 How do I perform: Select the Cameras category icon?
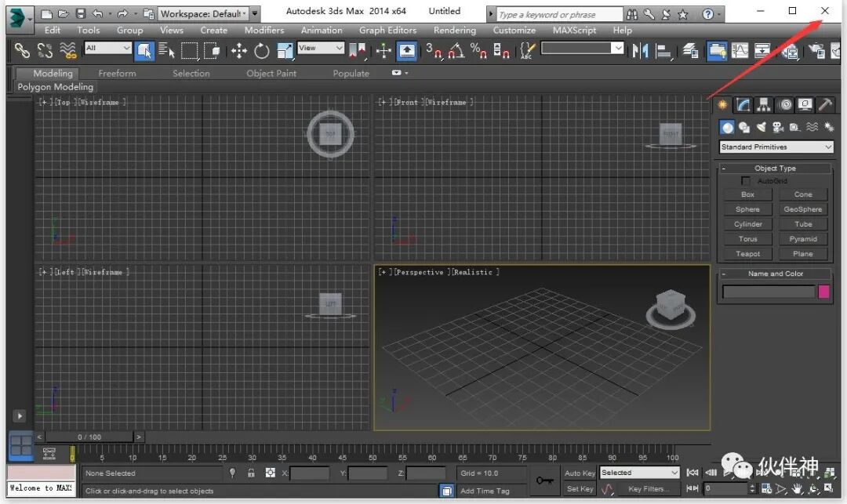tap(778, 127)
